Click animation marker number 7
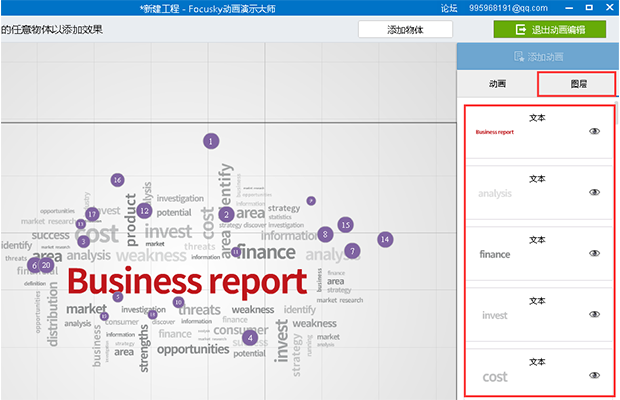The width and height of the screenshot is (620, 400). pos(352,251)
